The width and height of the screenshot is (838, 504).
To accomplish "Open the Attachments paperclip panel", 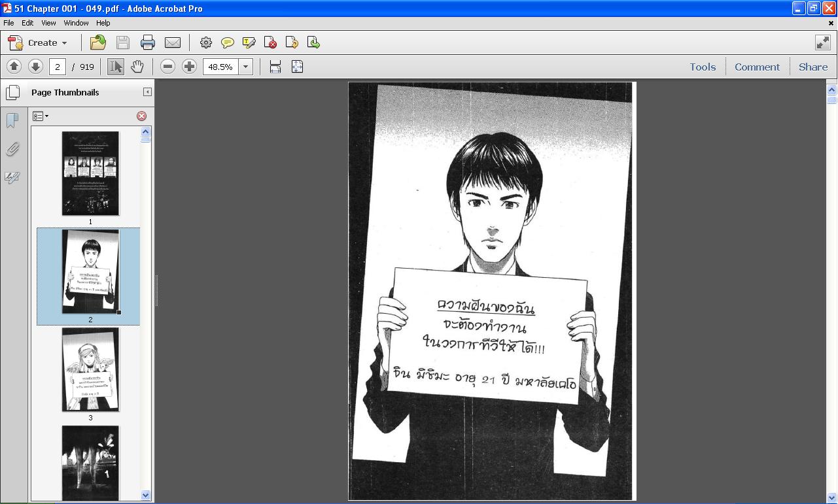I will click(12, 149).
